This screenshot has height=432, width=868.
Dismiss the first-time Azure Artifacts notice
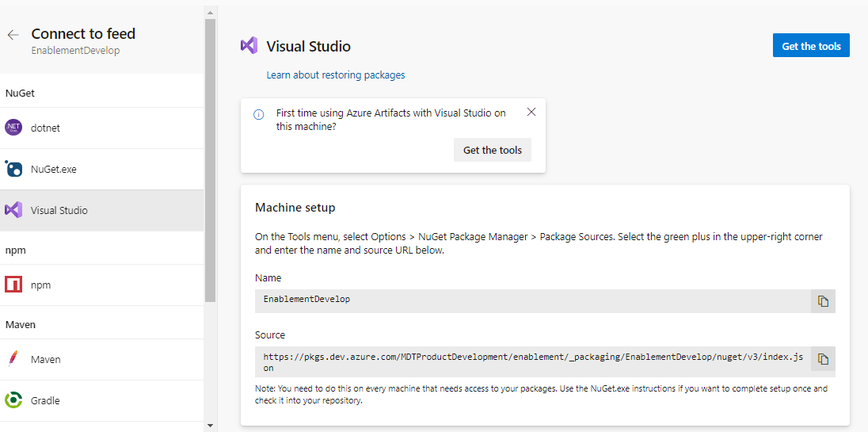click(x=531, y=112)
